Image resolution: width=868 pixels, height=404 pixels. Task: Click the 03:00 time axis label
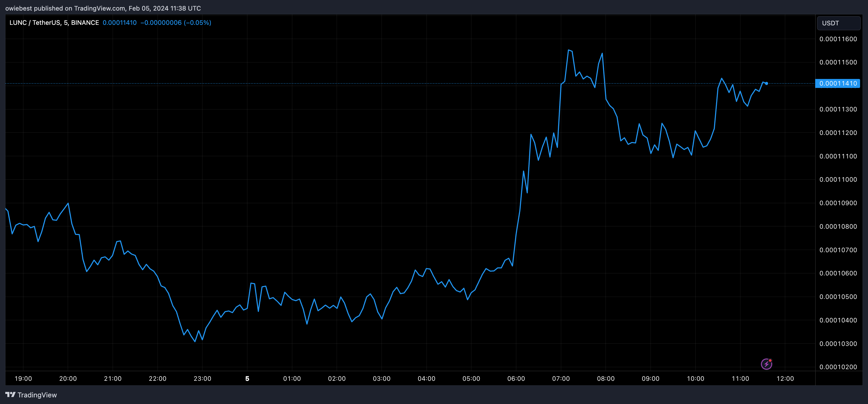(382, 378)
